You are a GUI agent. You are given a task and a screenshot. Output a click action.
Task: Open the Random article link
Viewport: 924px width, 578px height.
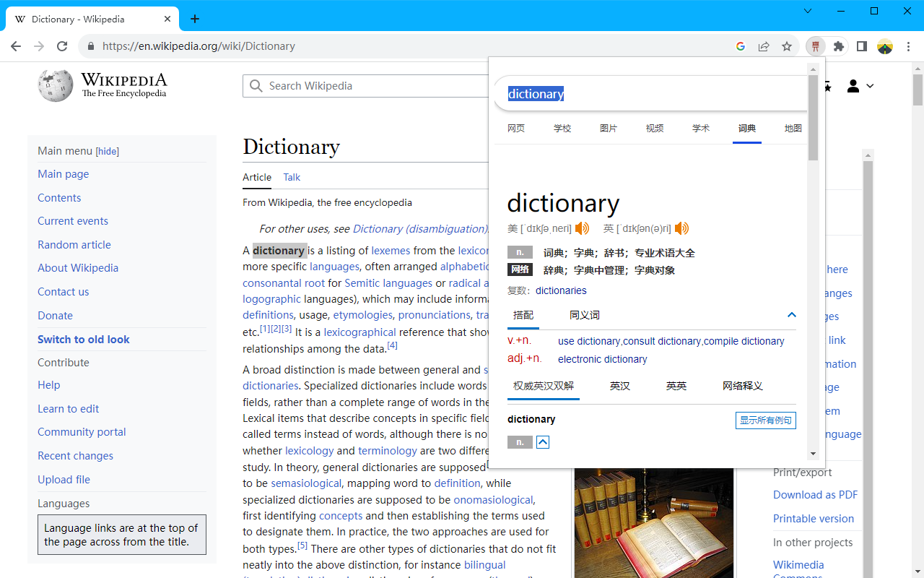[x=74, y=245]
